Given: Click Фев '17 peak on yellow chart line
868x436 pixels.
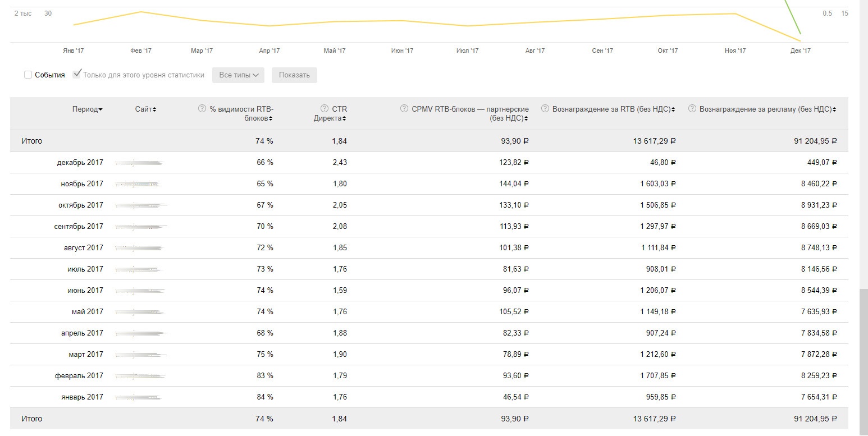Looking at the screenshot, I should click(140, 12).
